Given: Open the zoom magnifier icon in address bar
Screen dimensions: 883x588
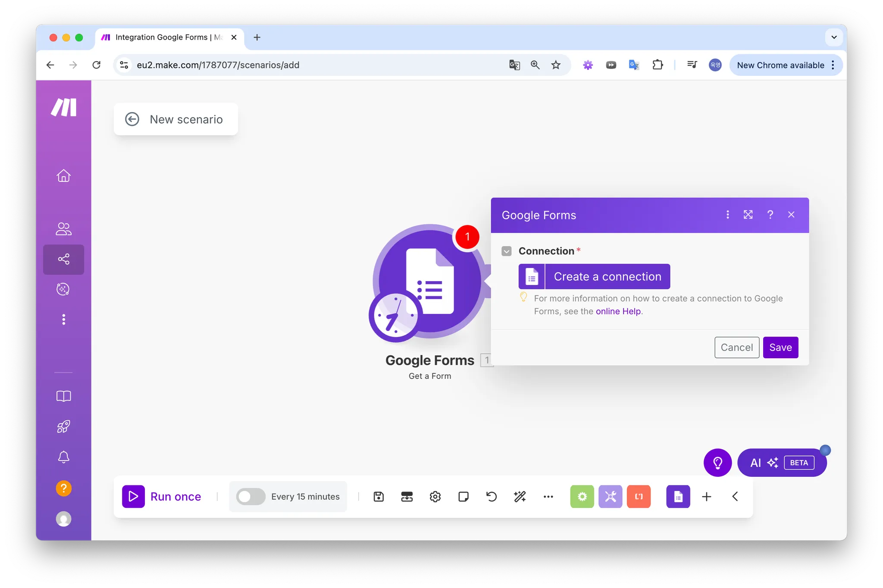Looking at the screenshot, I should 535,65.
